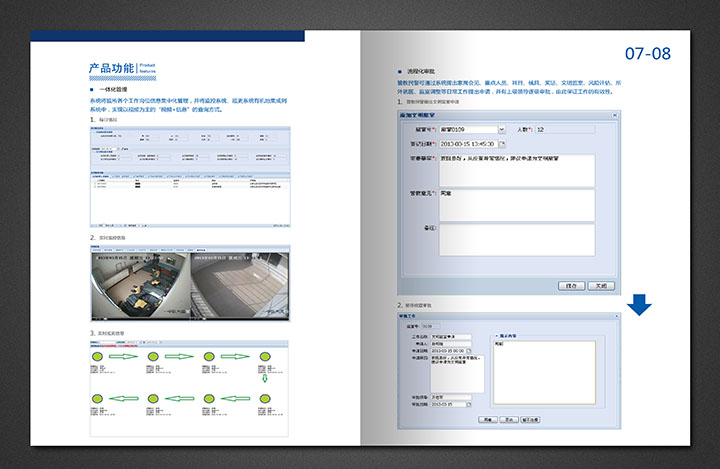Click the top-left green patrol point circle
The height and width of the screenshot is (469, 720).
(99, 356)
